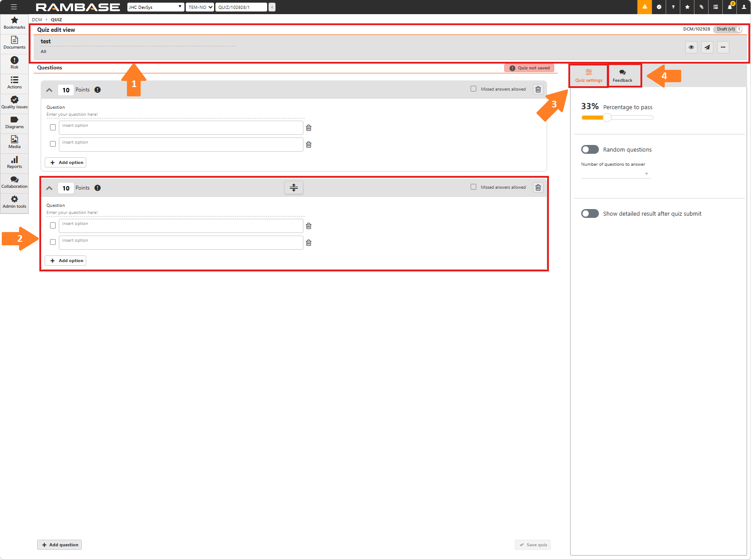Delete the first question using trash icon

coord(538,90)
